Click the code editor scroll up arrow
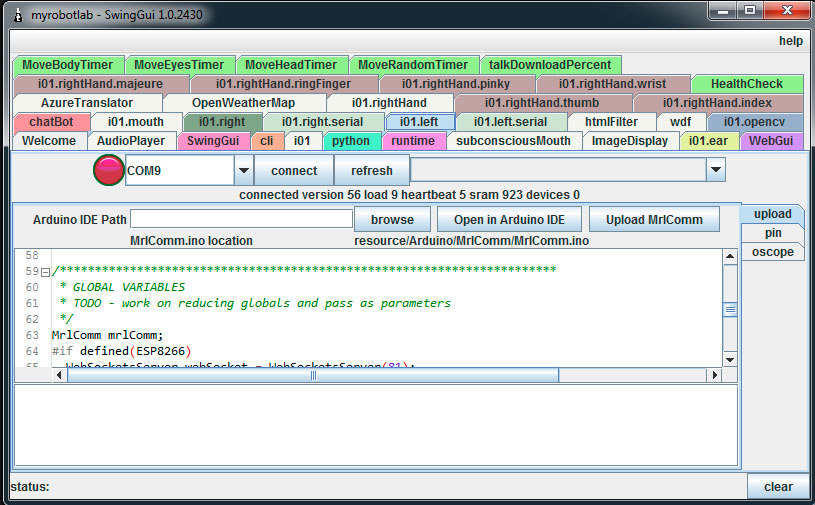 coord(730,256)
